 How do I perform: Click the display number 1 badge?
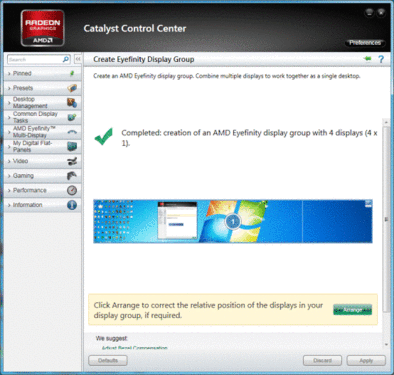pyautogui.click(x=233, y=221)
